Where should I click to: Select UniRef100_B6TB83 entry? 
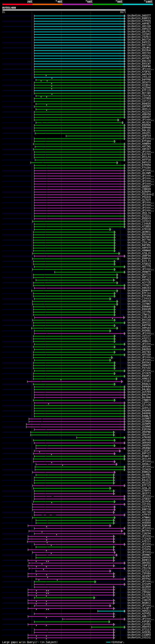click(139, 237)
